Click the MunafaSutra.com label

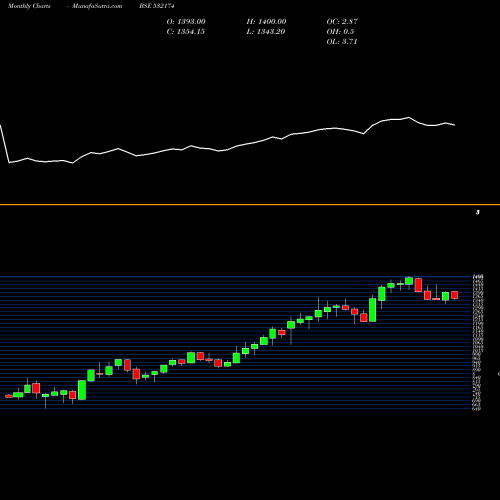(97, 6)
